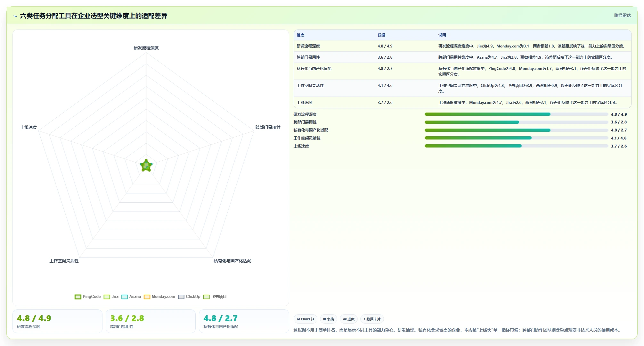Click radar axis label 工作空间灵活性
The height and width of the screenshot is (346, 644).
pyautogui.click(x=64, y=261)
